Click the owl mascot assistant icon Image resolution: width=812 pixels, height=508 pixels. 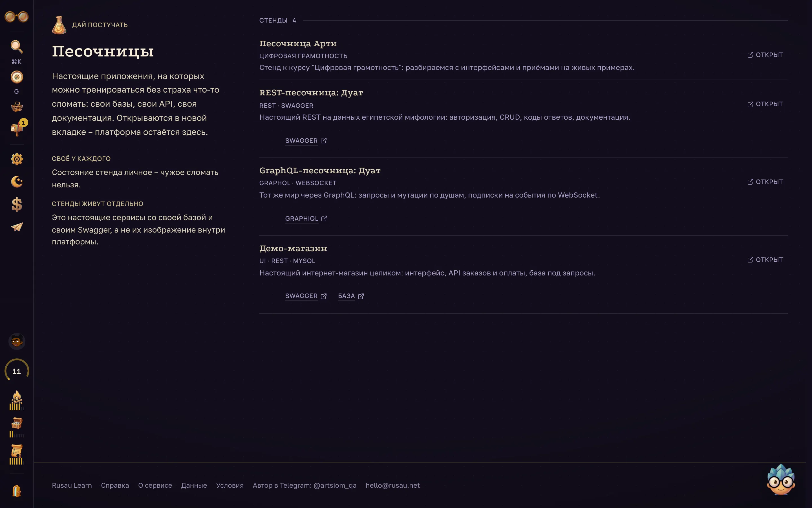tap(781, 479)
